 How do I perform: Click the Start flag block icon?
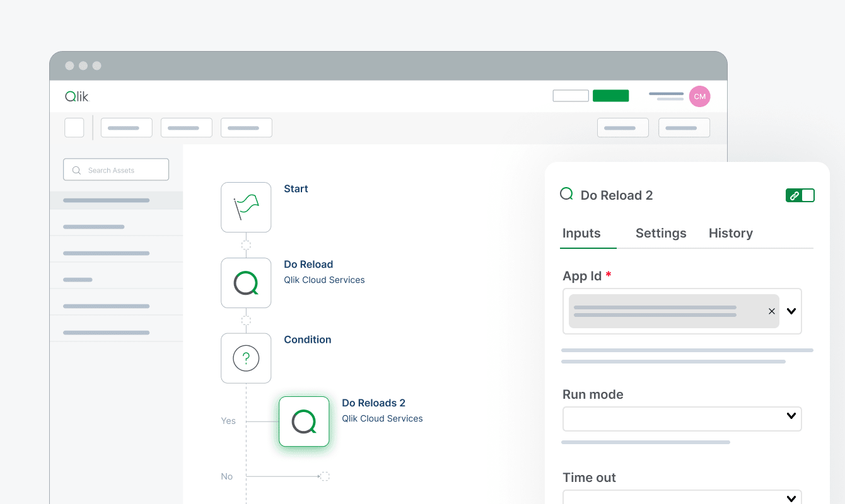pos(246,207)
